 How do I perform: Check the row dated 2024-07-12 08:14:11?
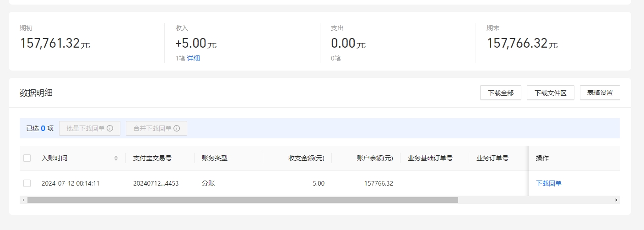[27, 183]
